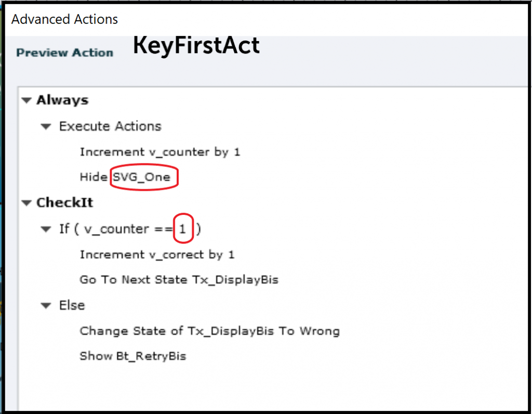Click the action title KeyFirstAct

196,46
